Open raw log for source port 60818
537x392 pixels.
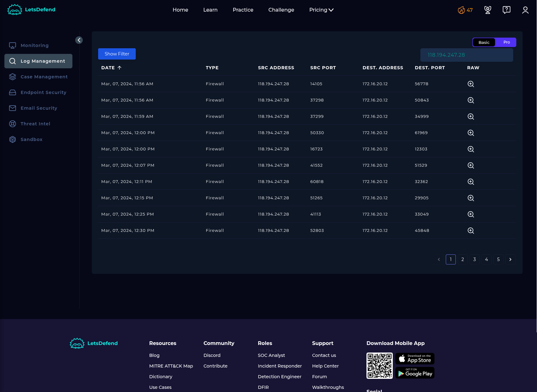pos(471,182)
